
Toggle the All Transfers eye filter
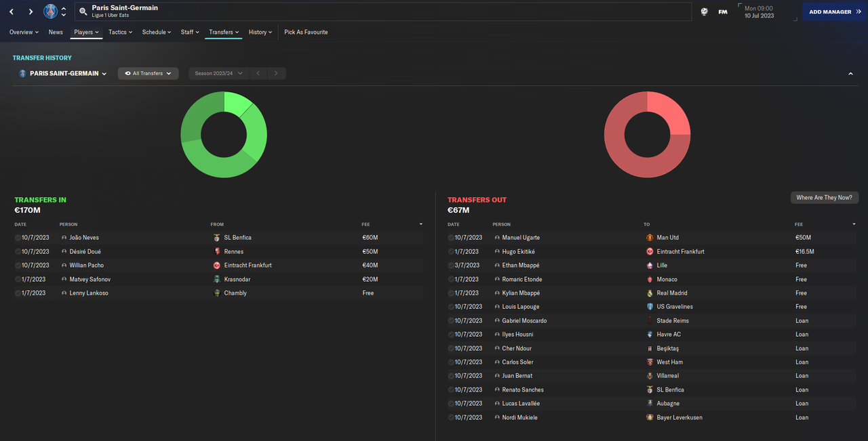pyautogui.click(x=148, y=73)
